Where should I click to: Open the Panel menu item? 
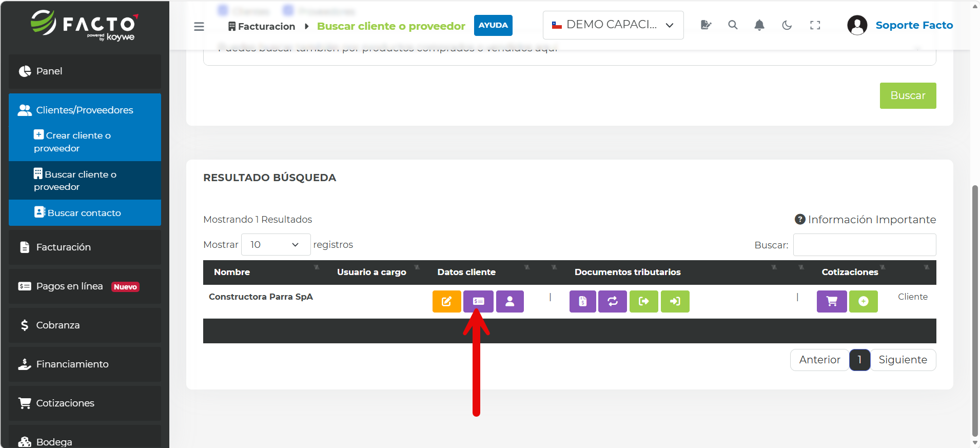[85, 71]
